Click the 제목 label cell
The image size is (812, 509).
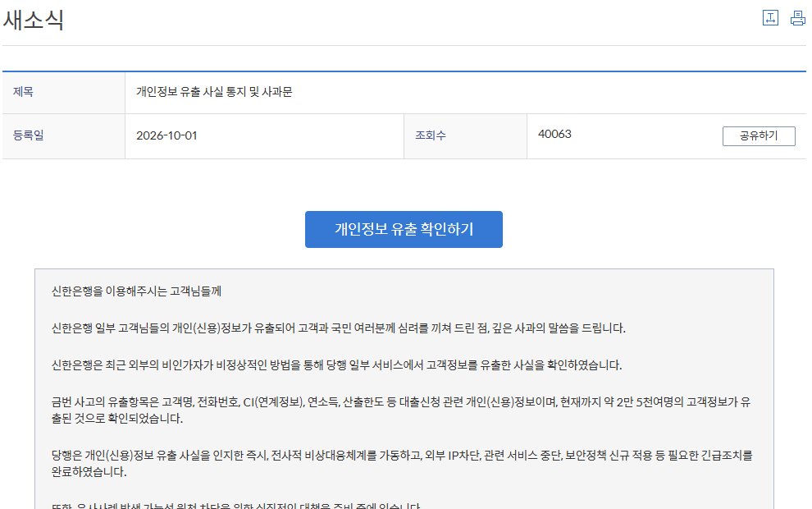pos(64,92)
